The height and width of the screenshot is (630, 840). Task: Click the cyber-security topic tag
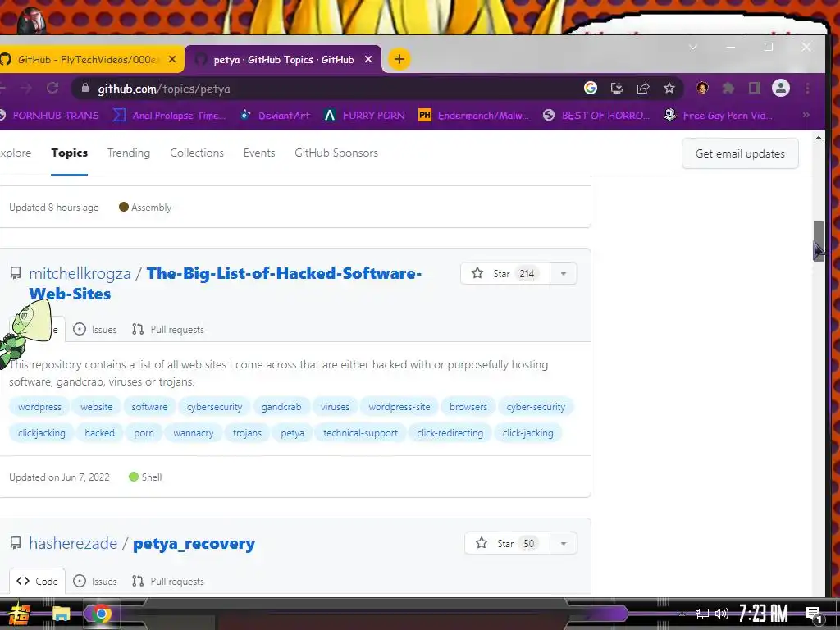(x=536, y=407)
